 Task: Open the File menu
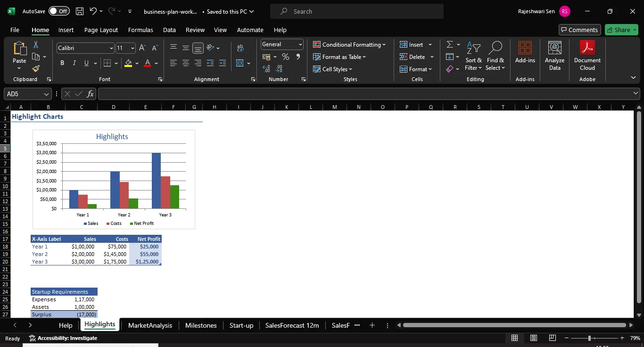(x=15, y=30)
